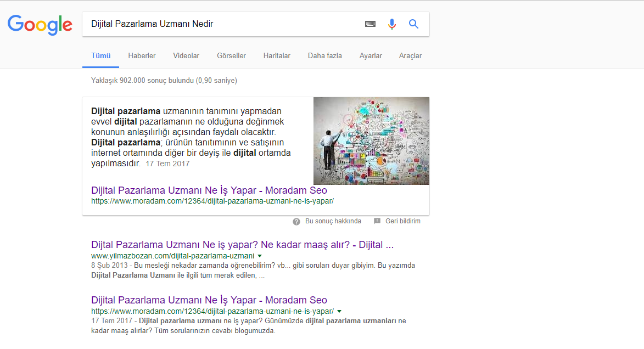Start voice search with microphone icon
The width and height of the screenshot is (644, 349).
(x=392, y=24)
